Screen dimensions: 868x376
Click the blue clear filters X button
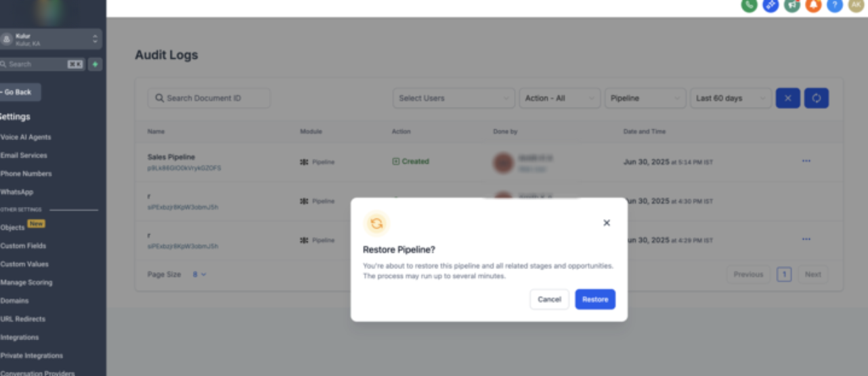[x=787, y=98]
